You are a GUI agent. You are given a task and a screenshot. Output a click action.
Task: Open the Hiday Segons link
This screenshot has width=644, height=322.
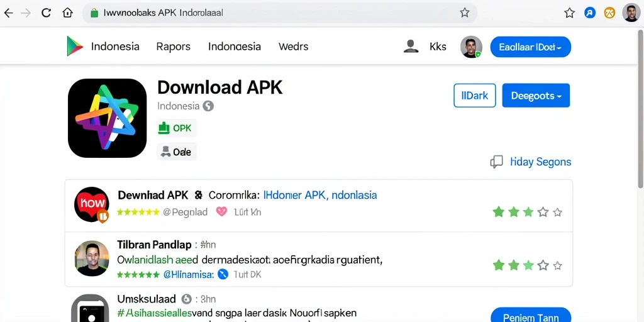coord(540,162)
